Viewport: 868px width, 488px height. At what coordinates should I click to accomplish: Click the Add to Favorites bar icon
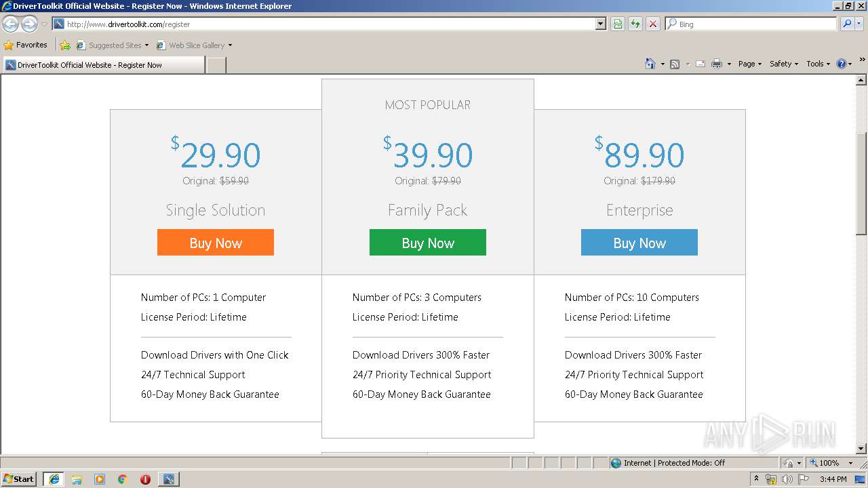click(x=65, y=45)
